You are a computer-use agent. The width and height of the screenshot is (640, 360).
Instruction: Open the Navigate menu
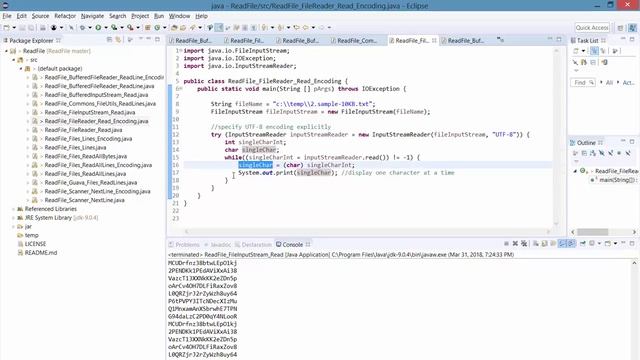coord(92,16)
